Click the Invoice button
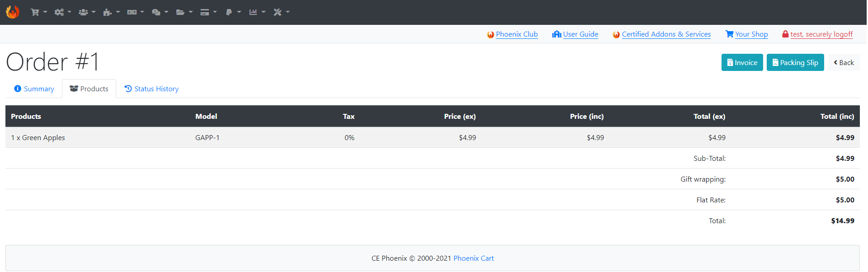 coord(742,62)
